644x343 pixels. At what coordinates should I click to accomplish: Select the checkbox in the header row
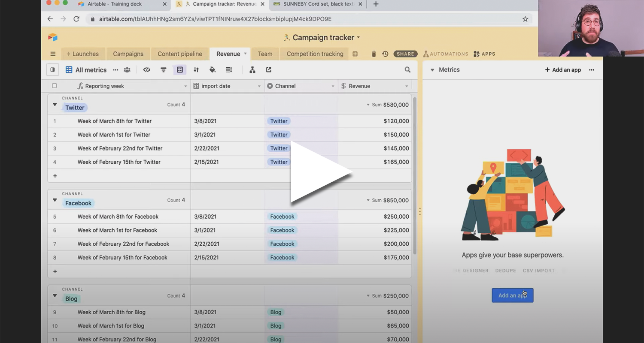coord(55,86)
